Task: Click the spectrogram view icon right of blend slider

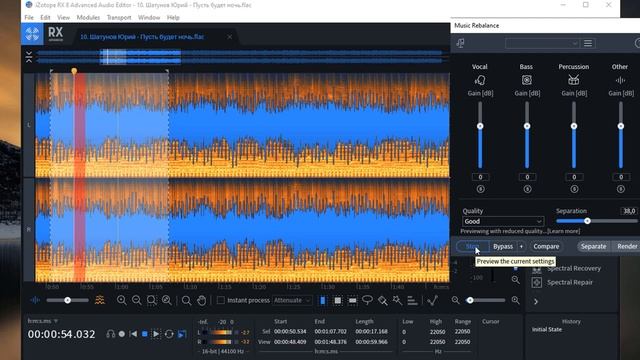Action: (100, 300)
